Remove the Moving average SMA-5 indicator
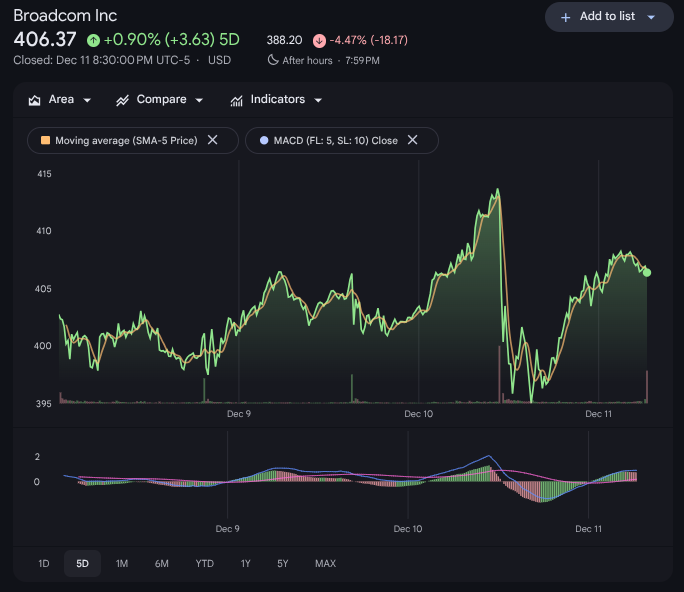The image size is (684, 592). click(x=212, y=140)
